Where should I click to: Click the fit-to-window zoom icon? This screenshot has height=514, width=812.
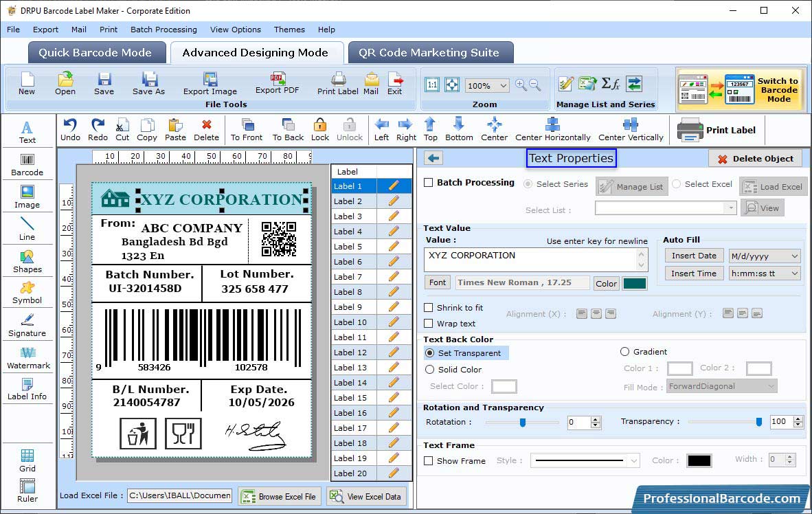coord(452,85)
